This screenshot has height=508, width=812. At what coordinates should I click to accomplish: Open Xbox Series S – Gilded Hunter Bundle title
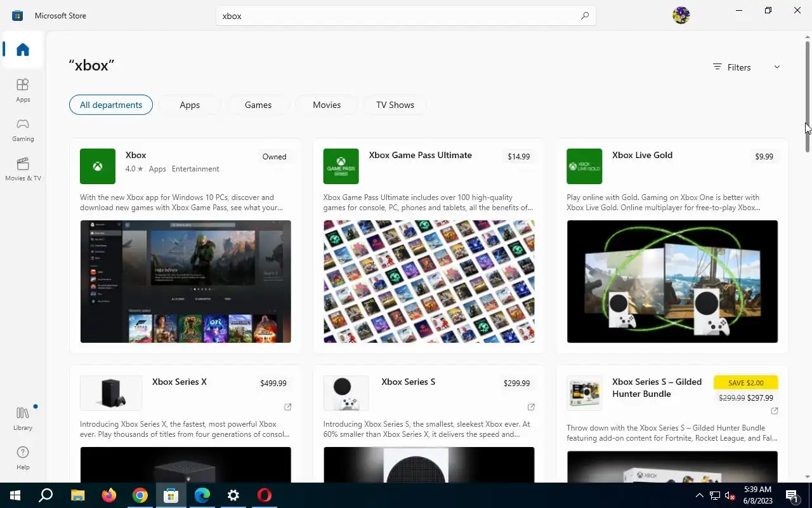[x=657, y=388]
